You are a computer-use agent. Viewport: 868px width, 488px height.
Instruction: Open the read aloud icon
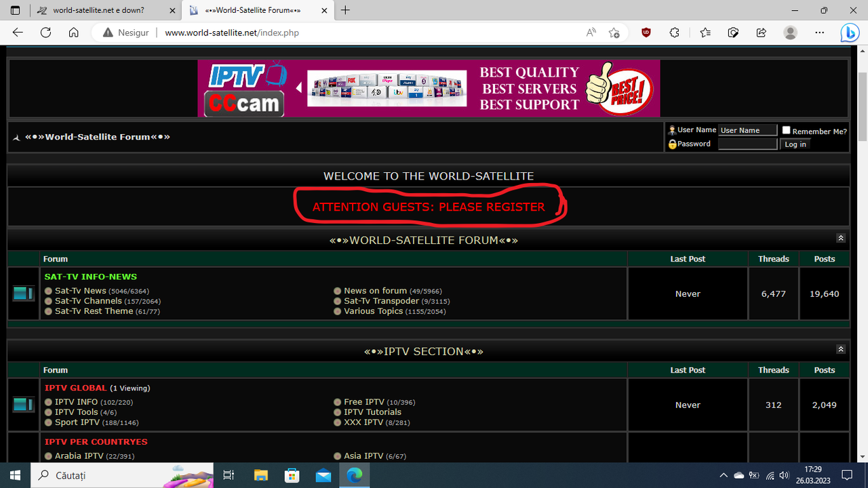(591, 33)
